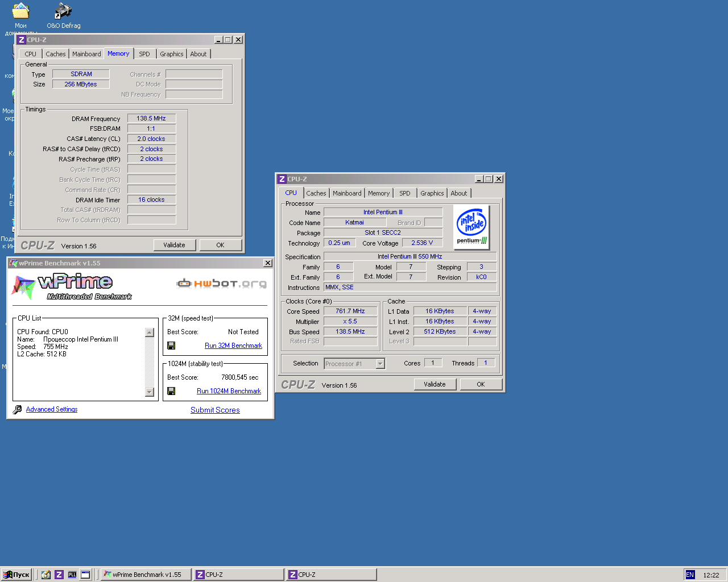Screen dimensions: 728x582
Task: Click the Code Name Katmai field
Action: pos(355,222)
